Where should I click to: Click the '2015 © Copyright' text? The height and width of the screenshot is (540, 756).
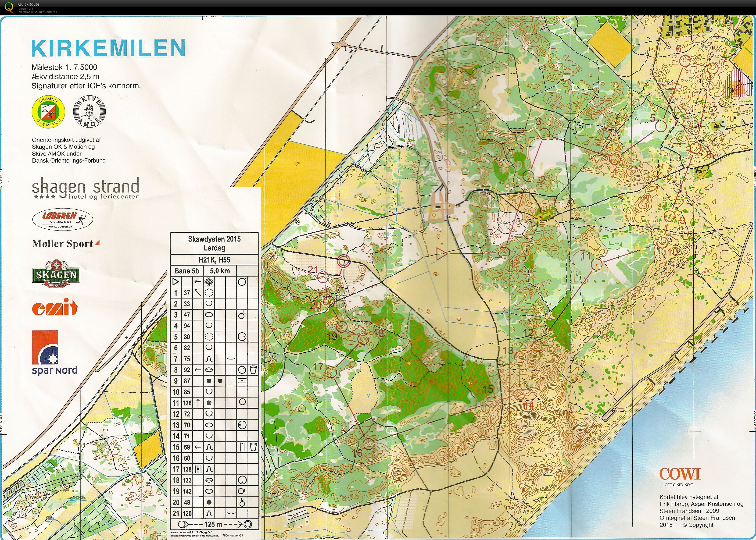pyautogui.click(x=687, y=525)
